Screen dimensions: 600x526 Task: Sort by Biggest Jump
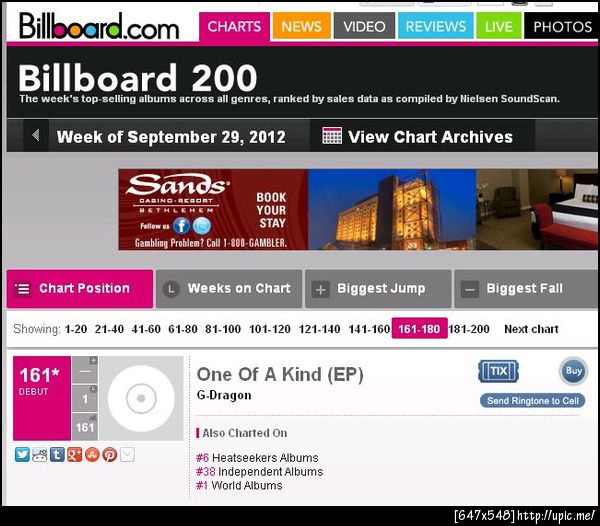[x=378, y=289]
